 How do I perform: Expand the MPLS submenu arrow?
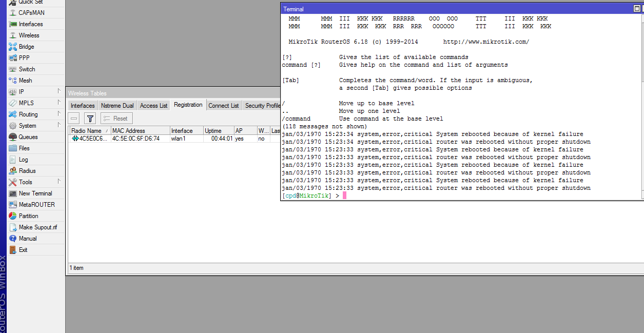coord(59,103)
